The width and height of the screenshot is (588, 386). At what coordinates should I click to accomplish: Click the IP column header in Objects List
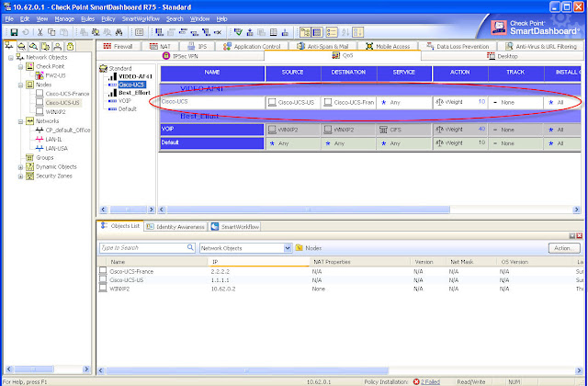pos(258,262)
